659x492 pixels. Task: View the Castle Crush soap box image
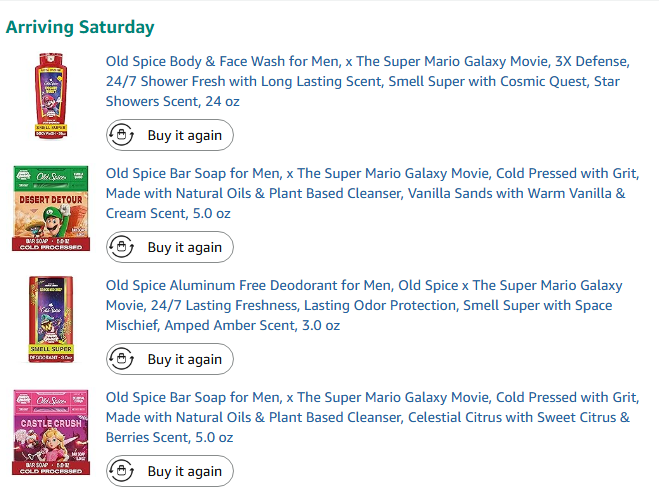tap(51, 432)
